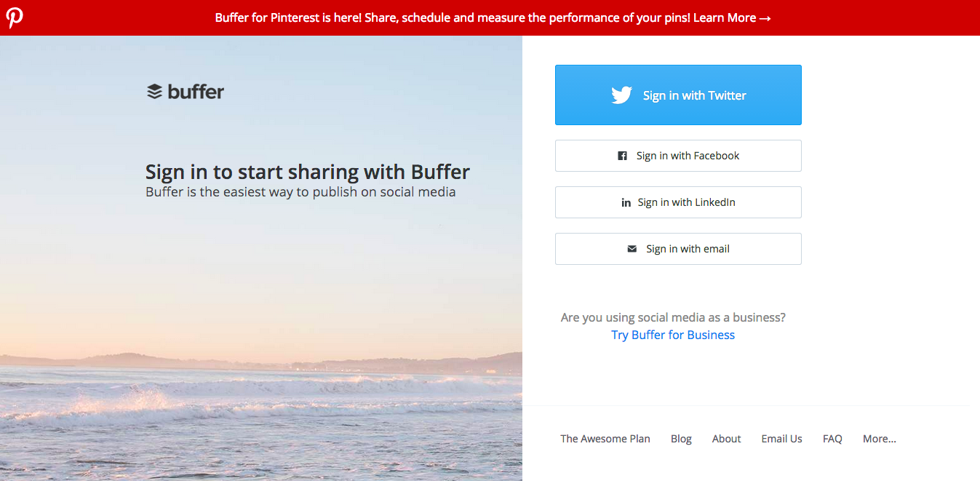Viewport: 980px width, 481px height.
Task: Sign in with Twitter
Action: point(678,95)
